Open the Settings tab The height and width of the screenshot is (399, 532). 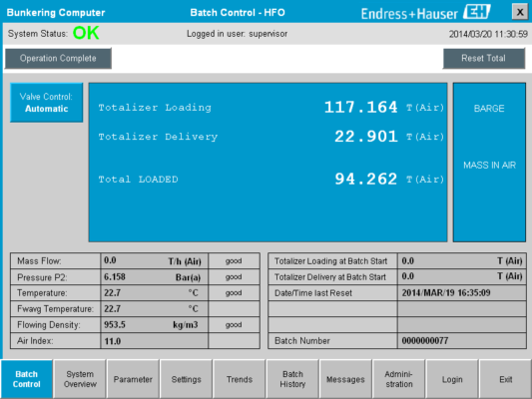coord(187,379)
